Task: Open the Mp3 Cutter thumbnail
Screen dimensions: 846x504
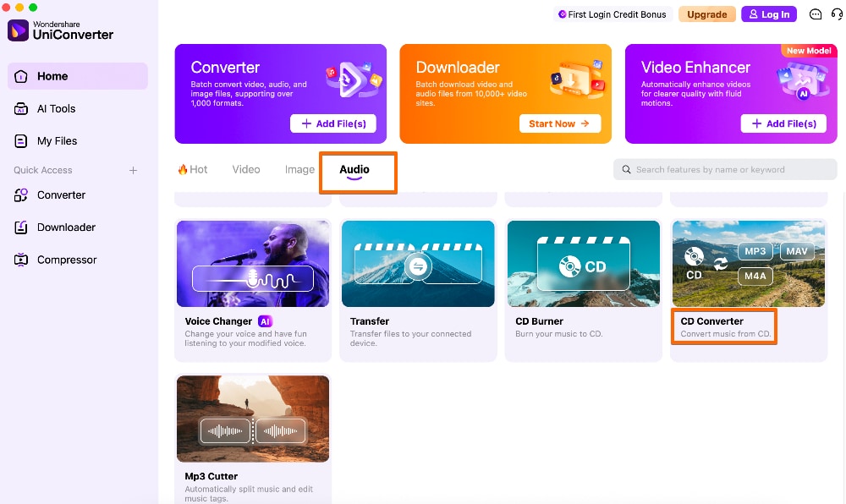Action: [253, 419]
